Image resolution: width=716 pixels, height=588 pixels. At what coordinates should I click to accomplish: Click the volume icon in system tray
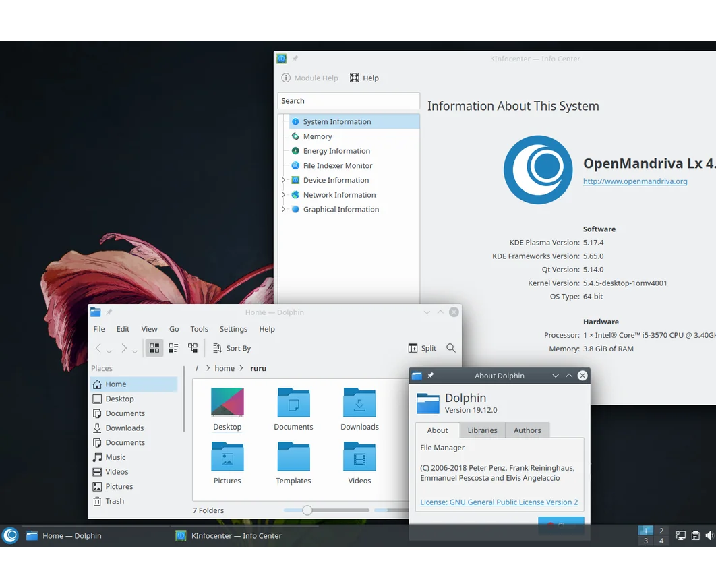709,536
